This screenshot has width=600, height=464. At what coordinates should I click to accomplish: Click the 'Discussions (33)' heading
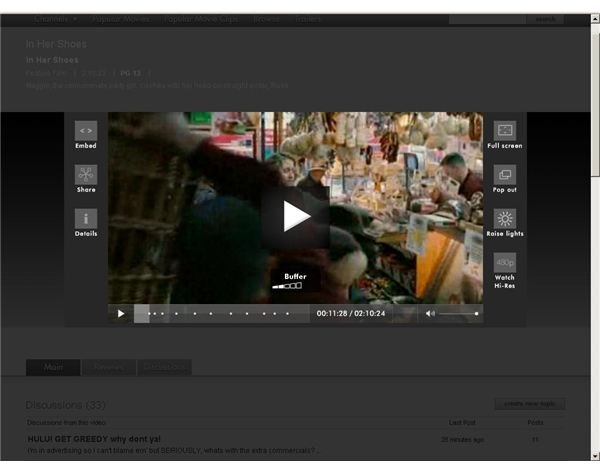pyautogui.click(x=65, y=405)
